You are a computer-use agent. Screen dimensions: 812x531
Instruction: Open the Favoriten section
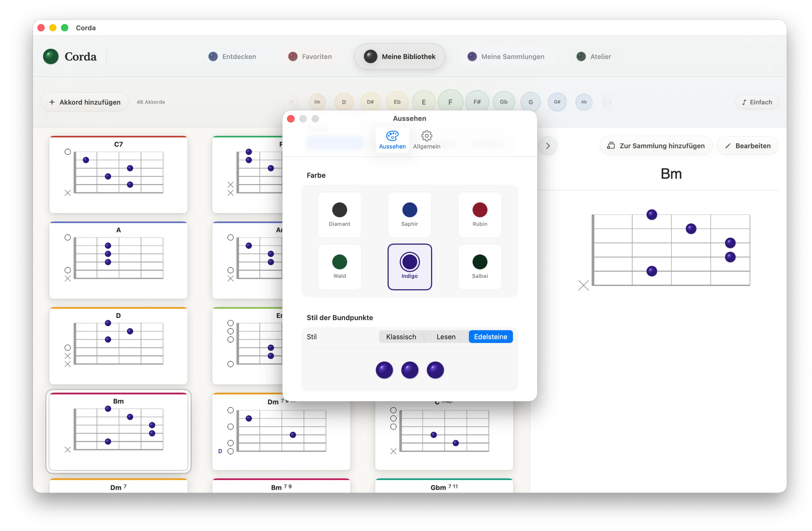[310, 57]
